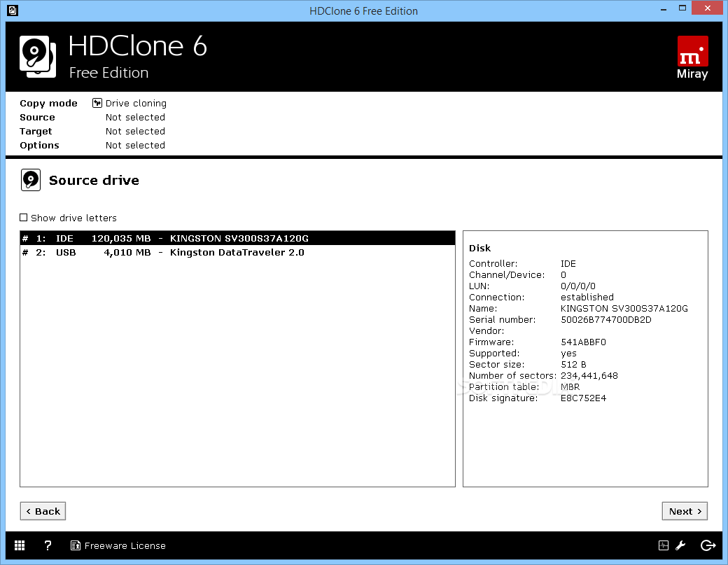Click the HDClone title bar app icon

(13, 11)
